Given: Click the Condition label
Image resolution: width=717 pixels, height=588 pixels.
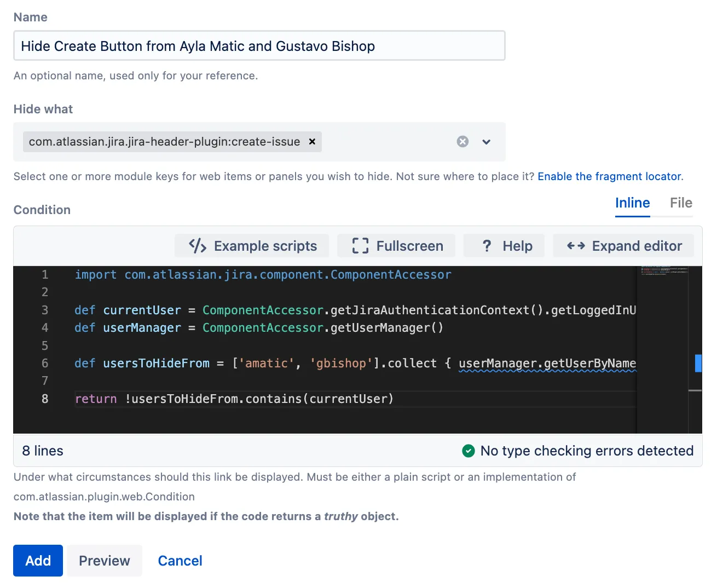Looking at the screenshot, I should pos(42,210).
